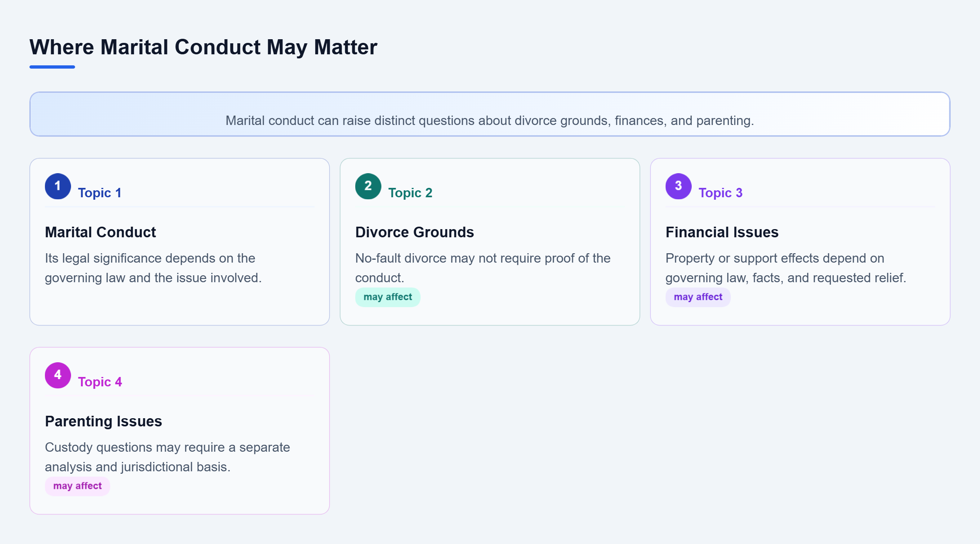Click the 'Parenting Issues' card heading
Screen dimensions: 980x544
pyautogui.click(x=103, y=421)
